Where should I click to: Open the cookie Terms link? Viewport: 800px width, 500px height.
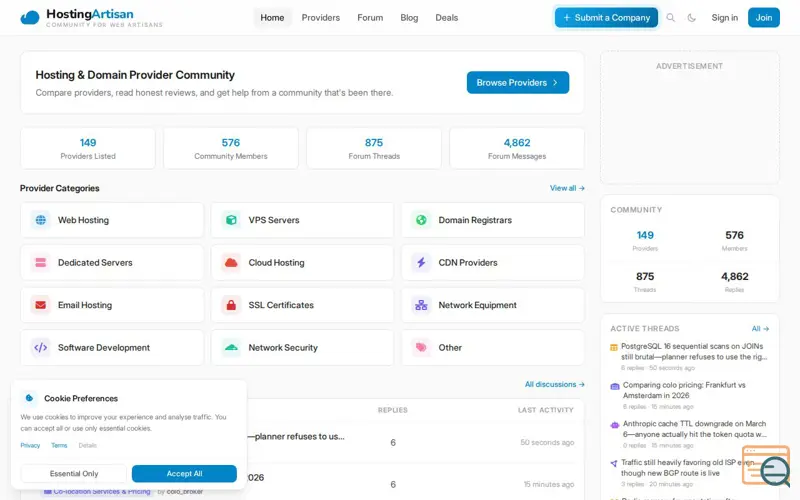(x=59, y=445)
